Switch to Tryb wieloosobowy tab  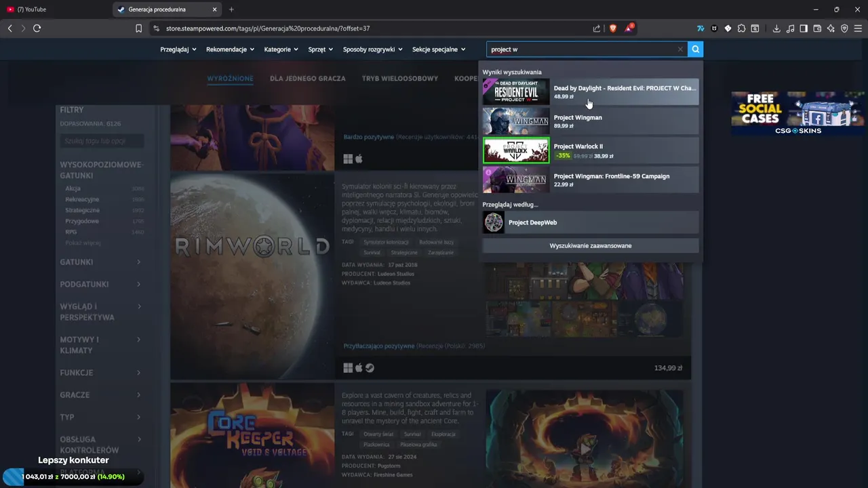pyautogui.click(x=400, y=79)
